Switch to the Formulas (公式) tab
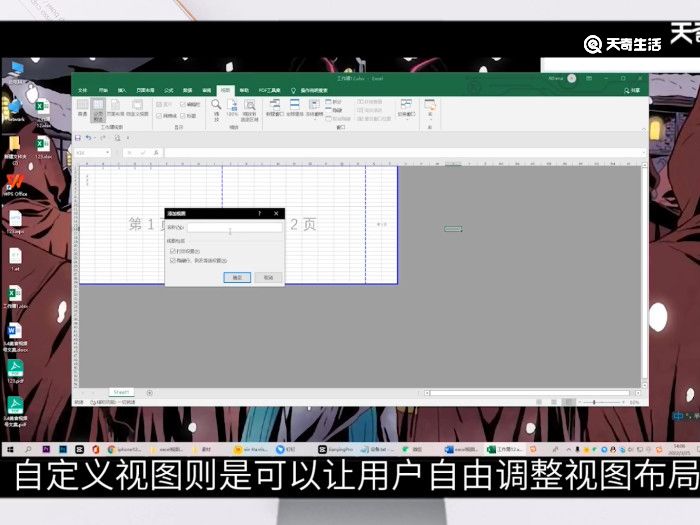The height and width of the screenshot is (525, 700). coord(168,91)
